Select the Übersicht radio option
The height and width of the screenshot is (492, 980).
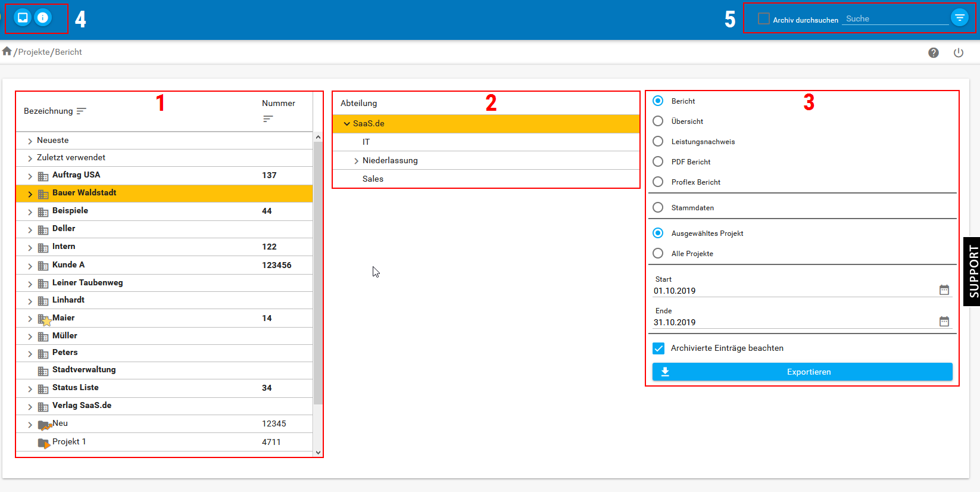(658, 121)
